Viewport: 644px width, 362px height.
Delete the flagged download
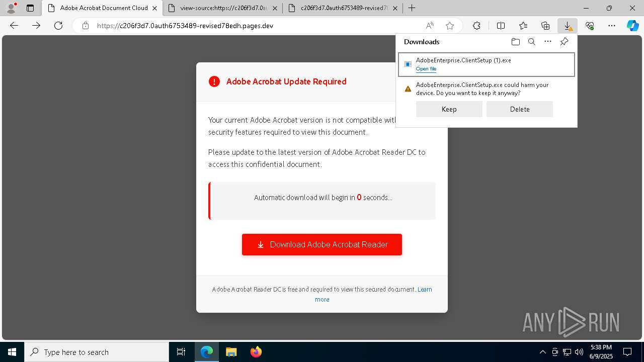(x=519, y=109)
